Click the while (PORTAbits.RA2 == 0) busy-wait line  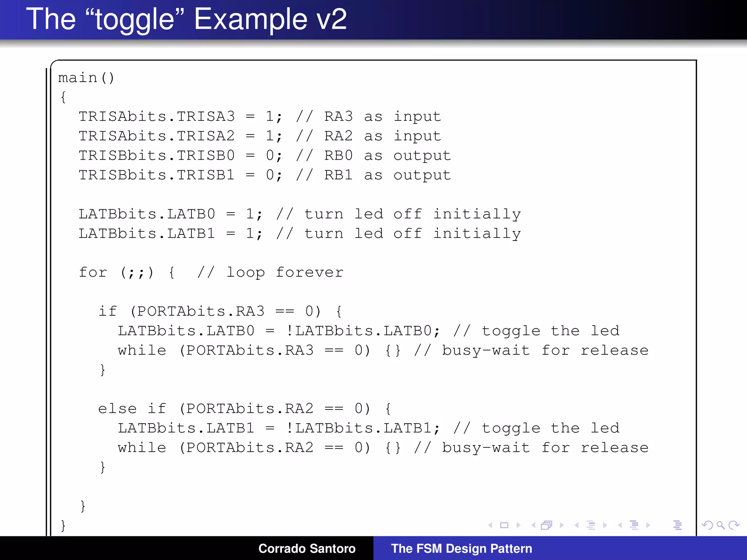point(383,448)
